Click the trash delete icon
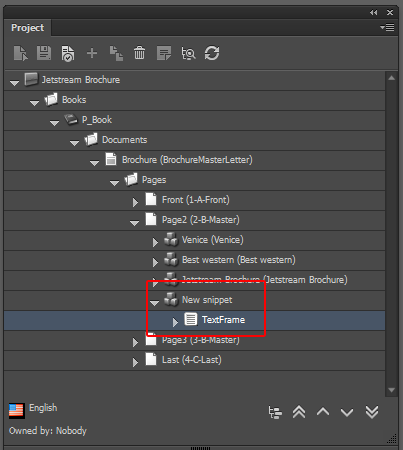Image resolution: width=403 pixels, height=450 pixels. [x=139, y=53]
